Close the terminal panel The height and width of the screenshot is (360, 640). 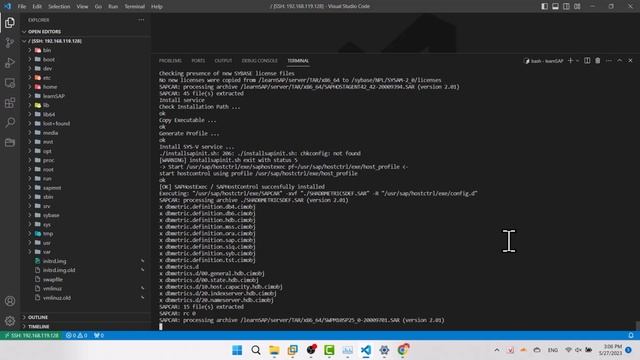coord(630,60)
